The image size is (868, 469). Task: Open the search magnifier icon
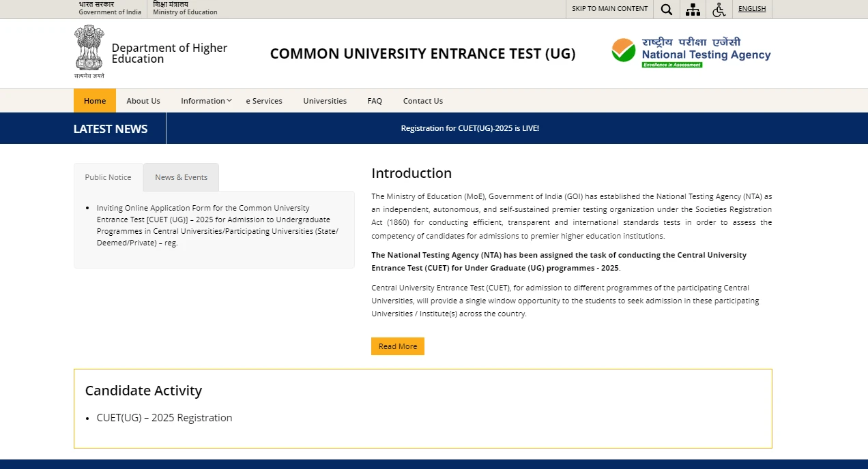(666, 9)
